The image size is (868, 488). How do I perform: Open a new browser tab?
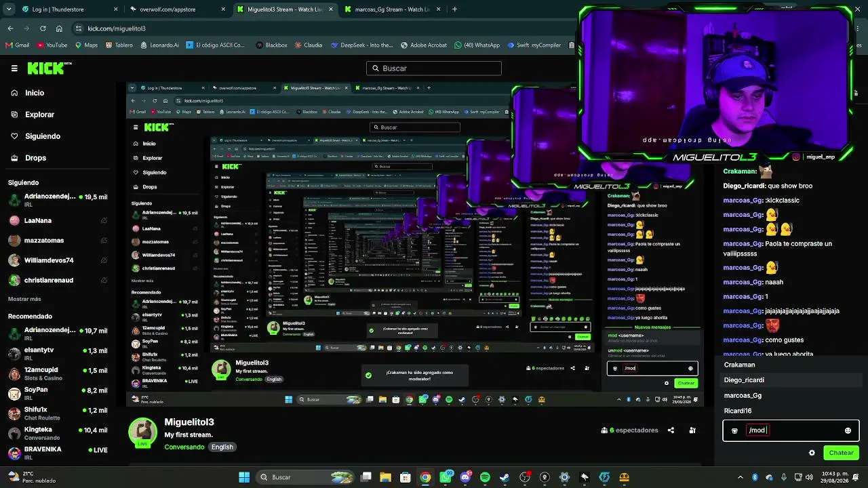(x=454, y=9)
